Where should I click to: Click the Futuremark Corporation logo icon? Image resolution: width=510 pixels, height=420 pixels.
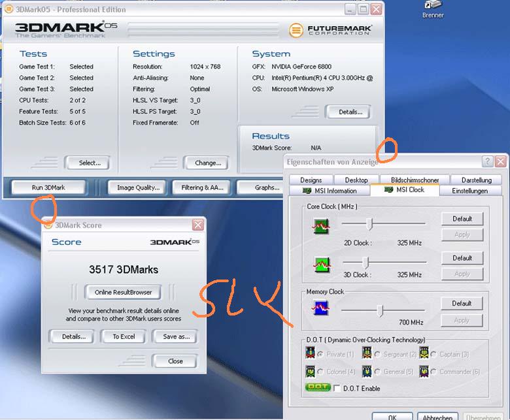(x=296, y=30)
